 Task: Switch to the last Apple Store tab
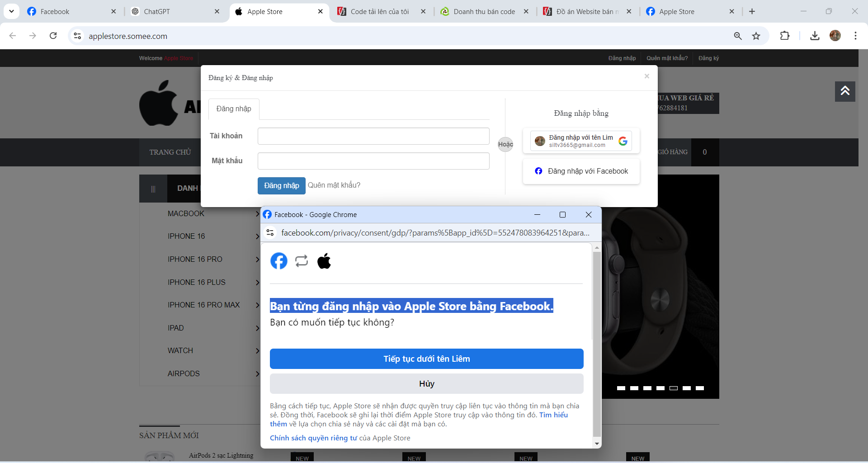tap(687, 11)
